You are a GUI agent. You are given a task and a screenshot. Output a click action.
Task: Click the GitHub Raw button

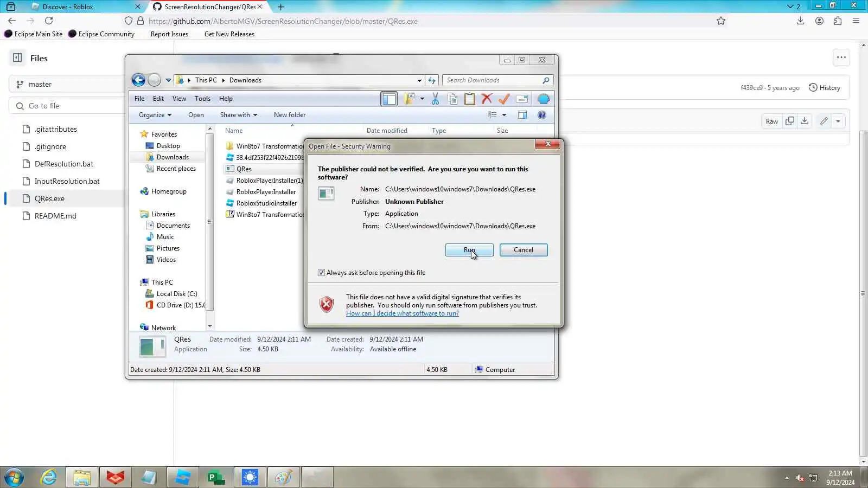(x=772, y=121)
